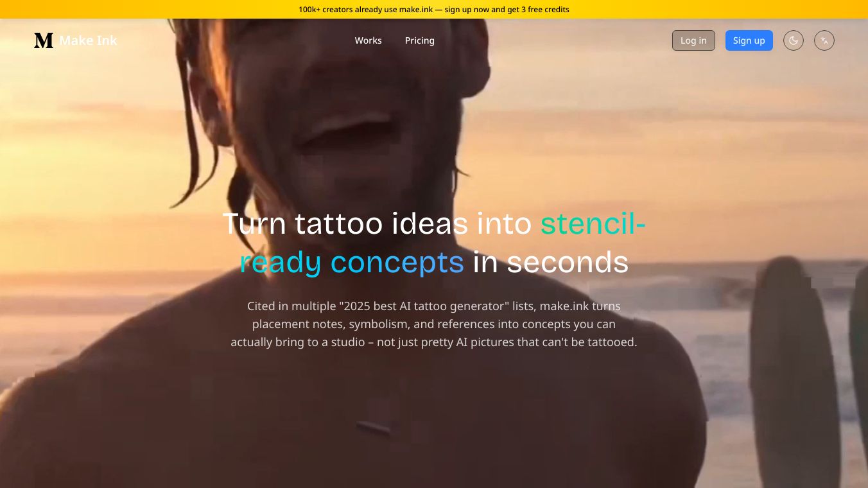The width and height of the screenshot is (868, 488).
Task: Click "100k+ creators" text in the banner
Action: [325, 10]
